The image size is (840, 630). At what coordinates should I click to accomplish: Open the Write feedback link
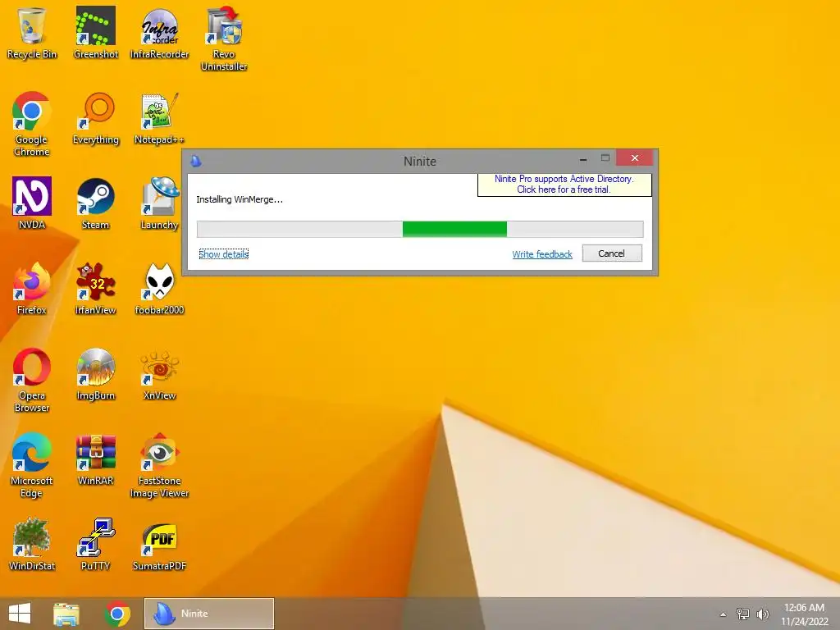point(542,254)
